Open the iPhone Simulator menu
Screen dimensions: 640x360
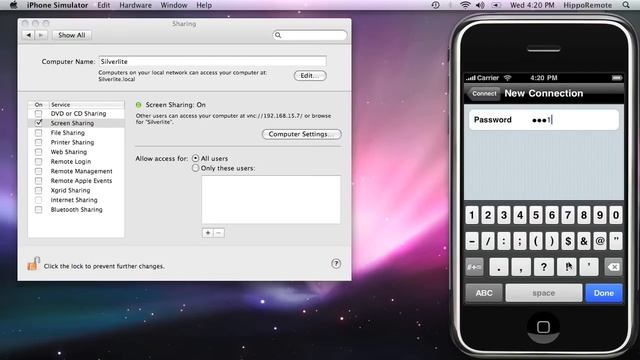(57, 5)
